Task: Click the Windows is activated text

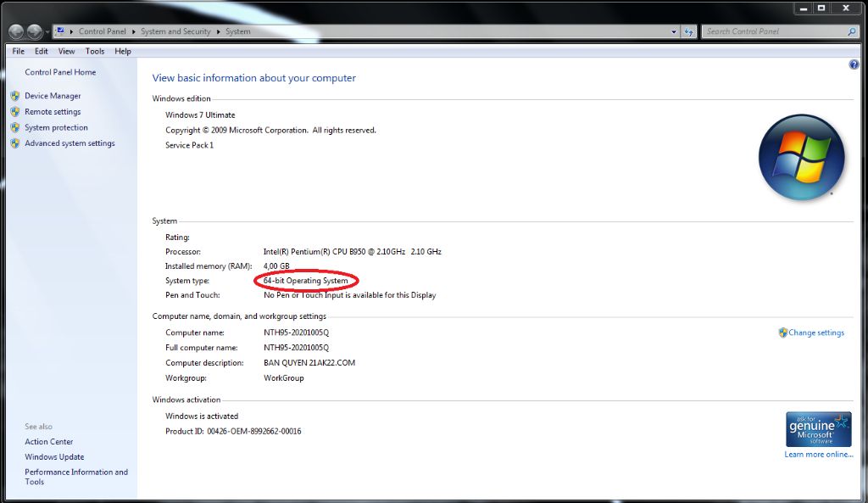Action: [202, 416]
